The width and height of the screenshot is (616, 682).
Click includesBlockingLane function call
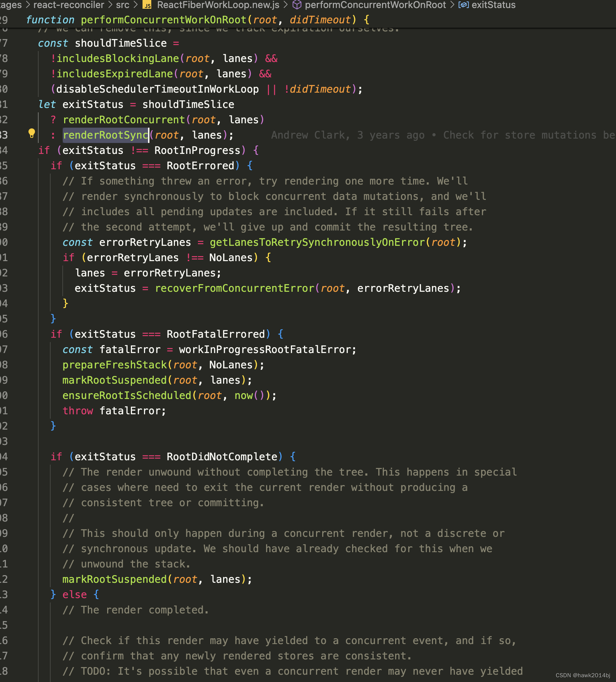(118, 58)
